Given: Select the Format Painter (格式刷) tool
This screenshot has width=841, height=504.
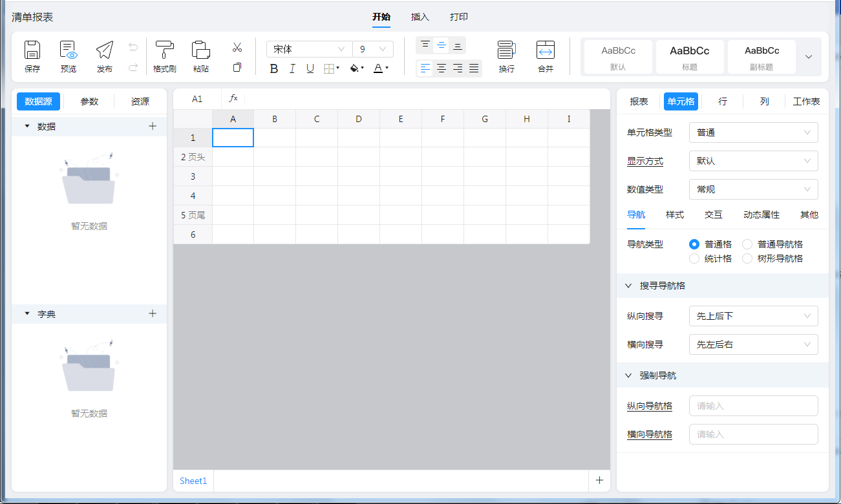Looking at the screenshot, I should point(164,50).
